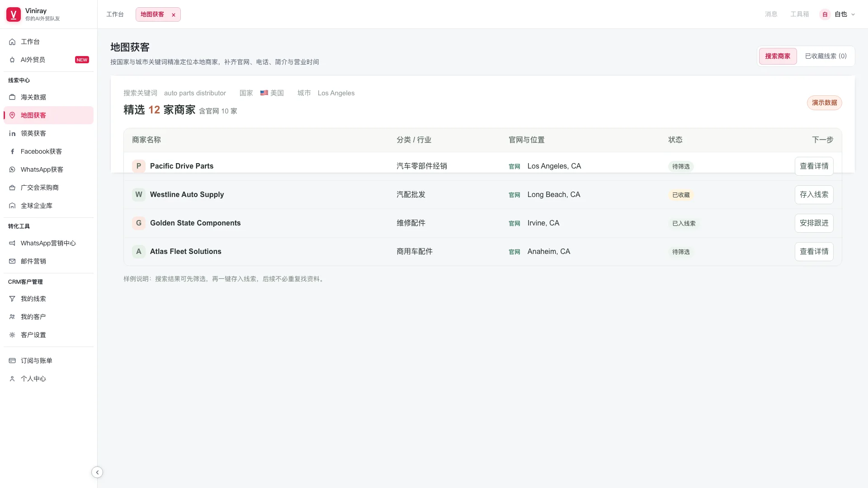
Task: Open 消息 in the top bar
Action: point(771,14)
